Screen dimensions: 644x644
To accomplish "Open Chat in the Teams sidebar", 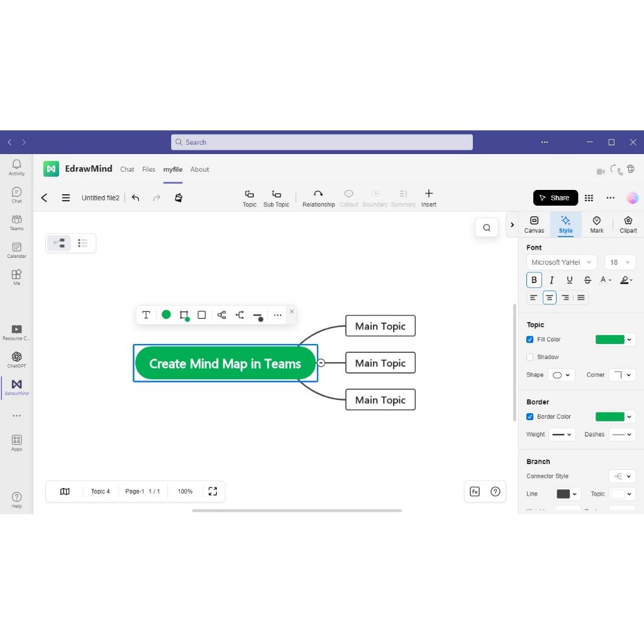I will coord(16,195).
